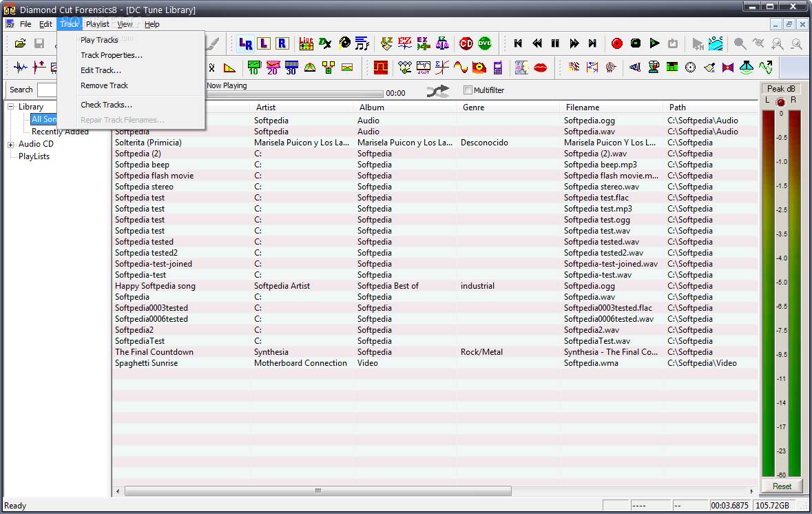Click the purple calculator icon

498,68
